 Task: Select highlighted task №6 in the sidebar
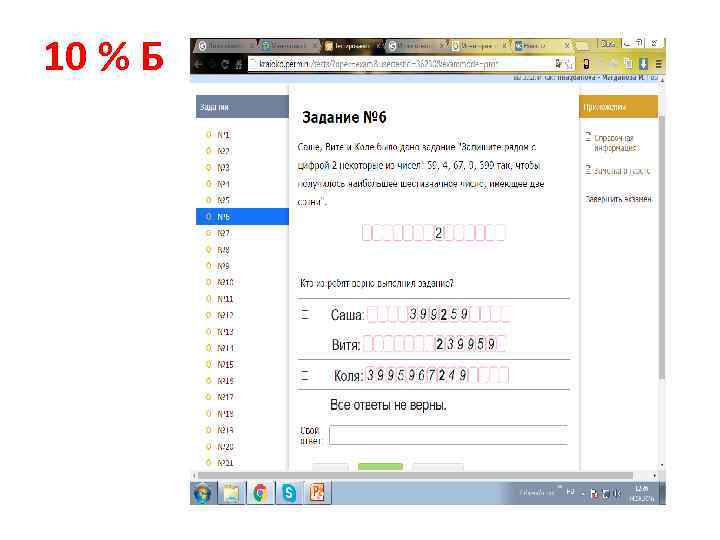pos(242,216)
